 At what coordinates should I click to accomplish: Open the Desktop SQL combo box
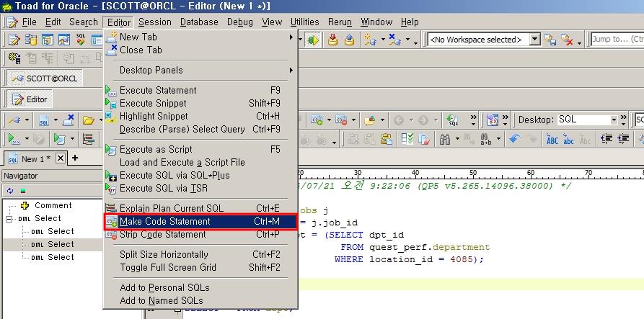(x=614, y=120)
